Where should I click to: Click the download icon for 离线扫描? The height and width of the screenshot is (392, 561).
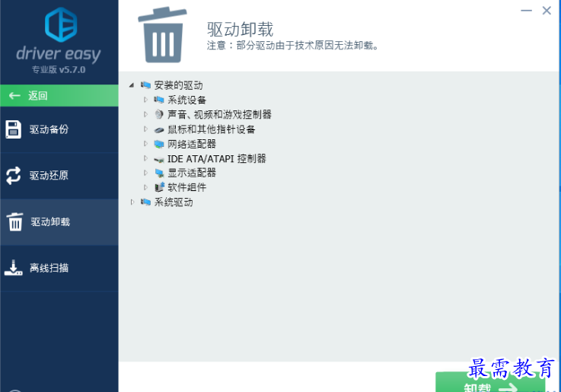pos(13,267)
